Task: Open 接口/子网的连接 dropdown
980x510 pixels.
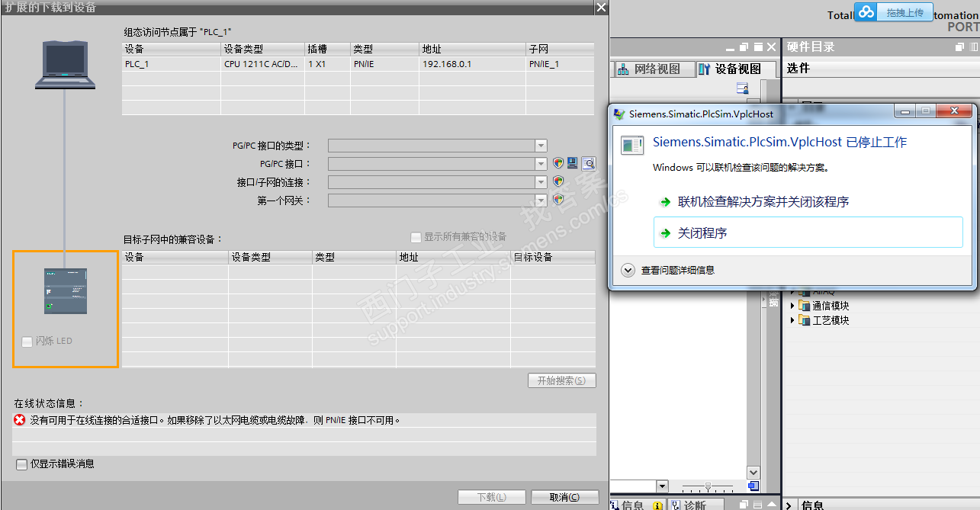Action: click(x=541, y=181)
